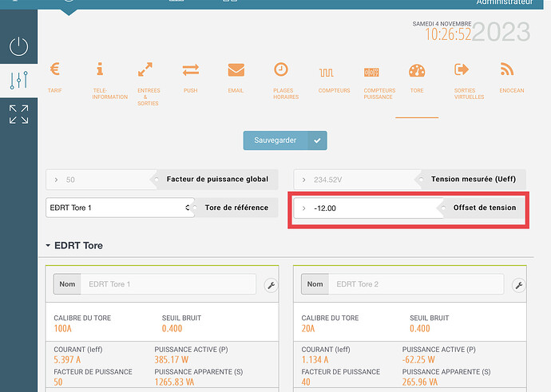Click the wrench icon for EDRT Tore 1
Image resolution: width=551 pixels, height=392 pixels.
(x=271, y=286)
